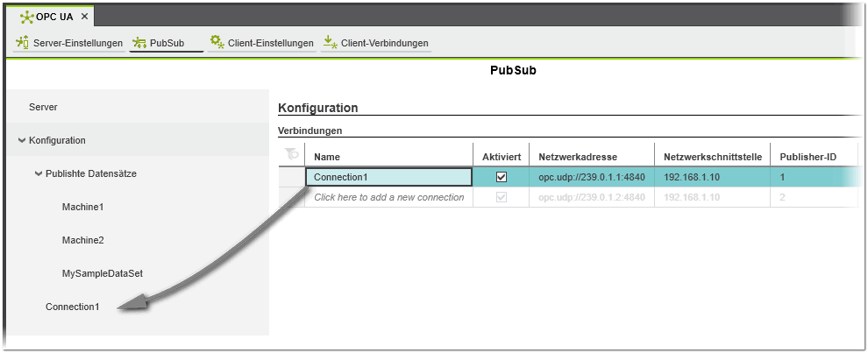Select Server in the navigation tree
This screenshot has width=868, height=353.
coord(43,107)
